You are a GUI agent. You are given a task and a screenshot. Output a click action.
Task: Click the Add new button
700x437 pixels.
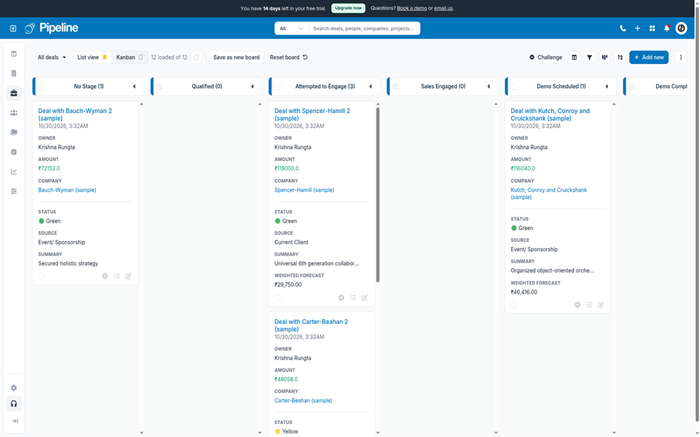pos(649,58)
